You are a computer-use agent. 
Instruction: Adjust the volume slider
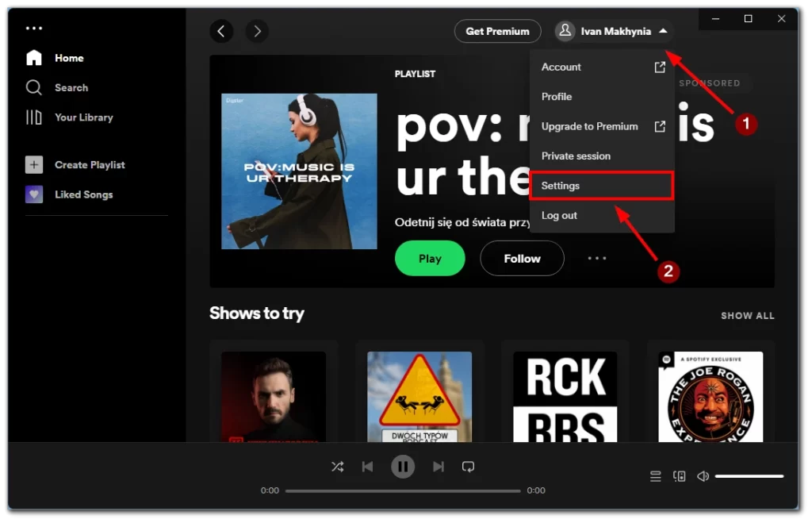pos(749,476)
